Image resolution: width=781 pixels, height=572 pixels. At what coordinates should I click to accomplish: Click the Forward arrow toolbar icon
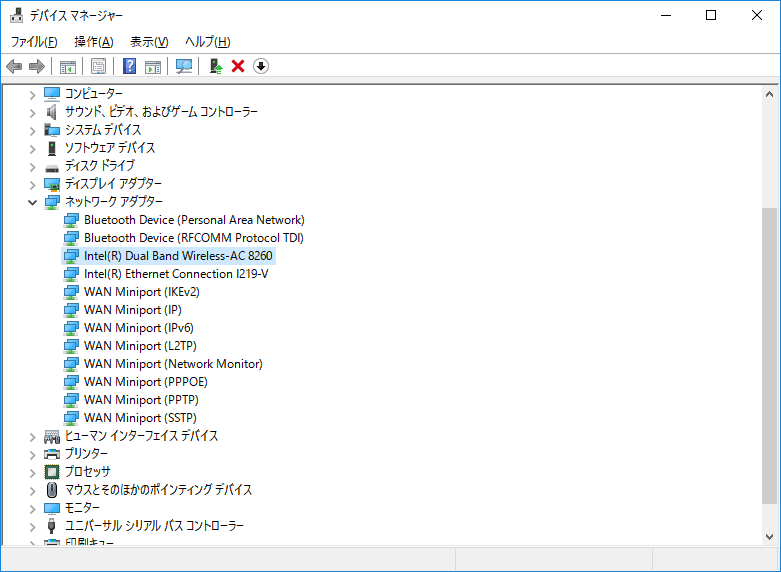click(37, 66)
